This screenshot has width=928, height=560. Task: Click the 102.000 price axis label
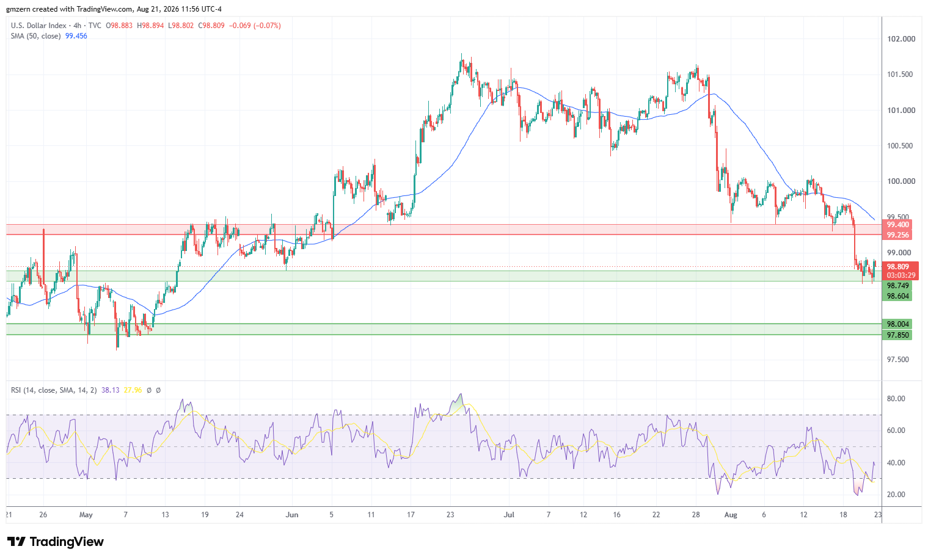coord(901,39)
